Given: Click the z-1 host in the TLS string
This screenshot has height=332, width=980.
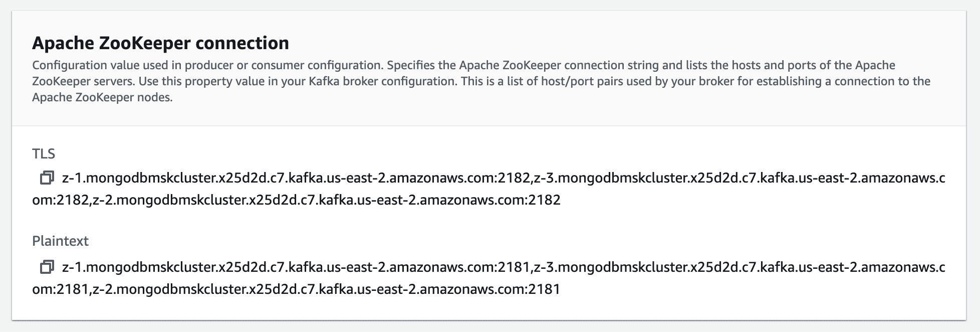Looking at the screenshot, I should (280, 178).
